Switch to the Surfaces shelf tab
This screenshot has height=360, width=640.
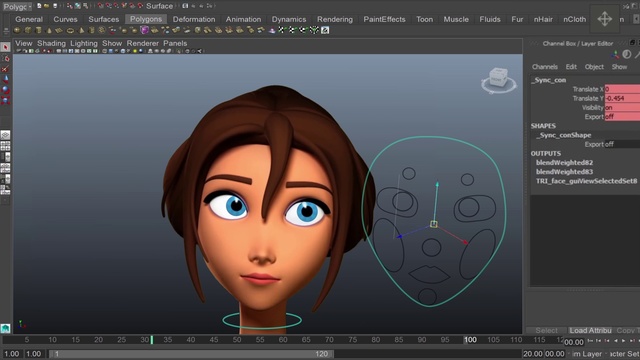click(104, 19)
